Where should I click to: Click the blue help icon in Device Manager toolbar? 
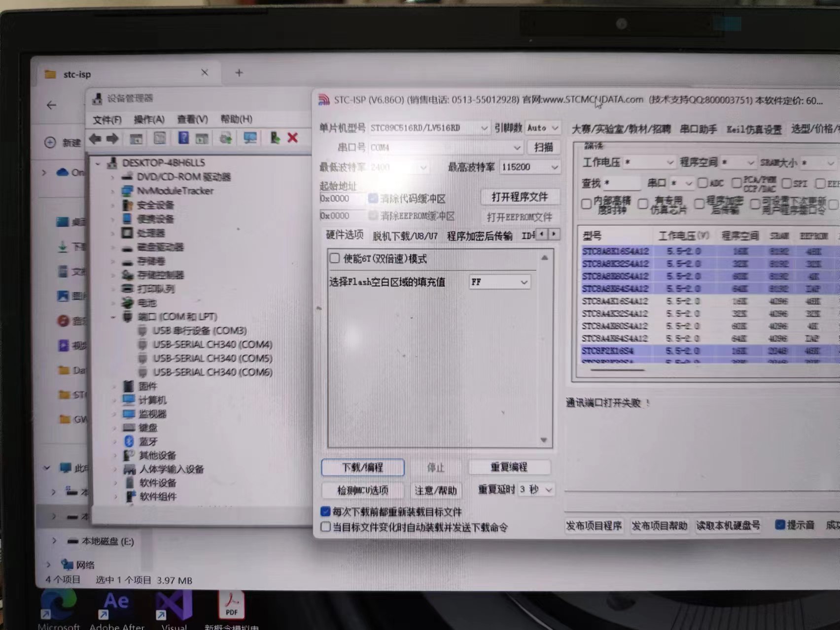183,138
